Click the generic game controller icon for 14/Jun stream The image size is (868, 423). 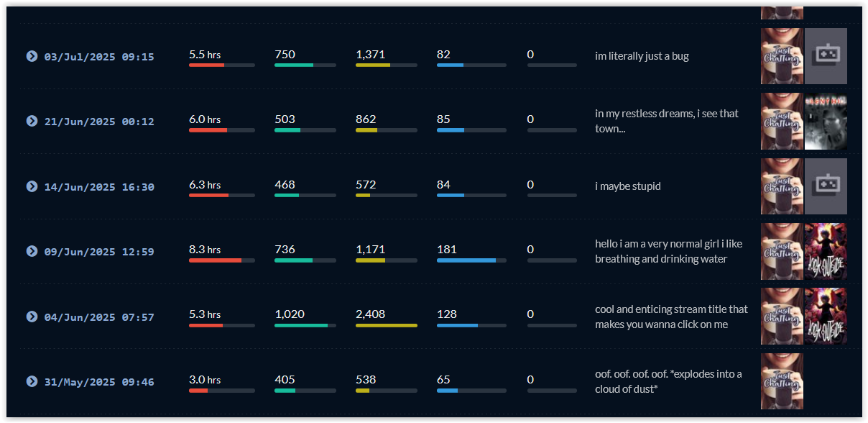[x=826, y=186]
